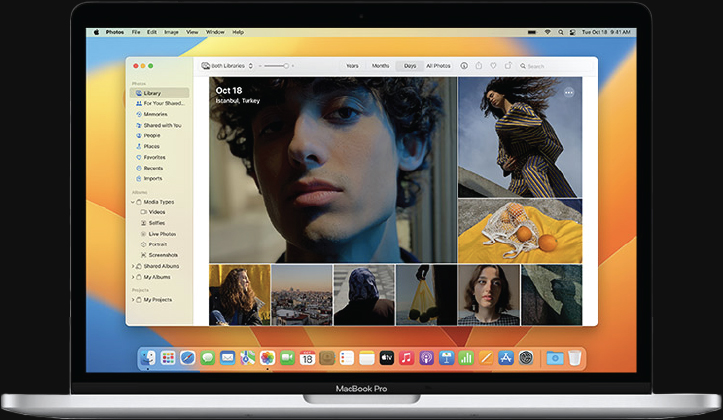
Task: Open FaceTime from the Dock
Action: pyautogui.click(x=287, y=358)
